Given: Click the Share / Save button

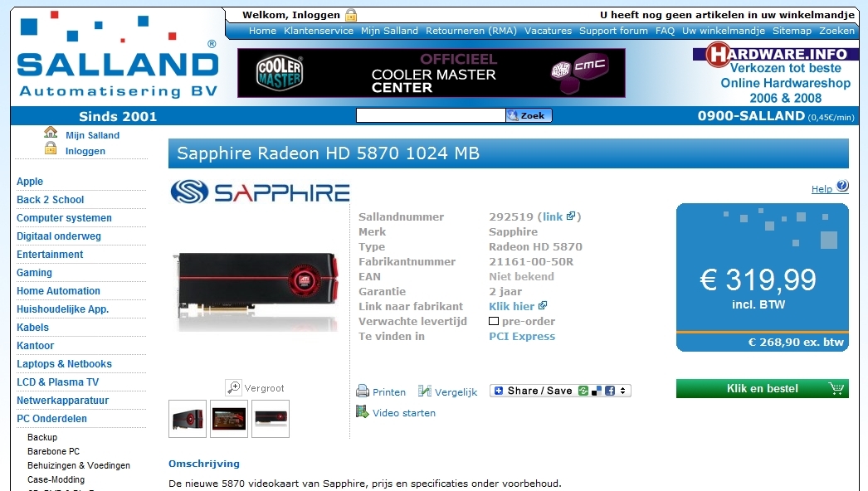Looking at the screenshot, I should pyautogui.click(x=560, y=391).
